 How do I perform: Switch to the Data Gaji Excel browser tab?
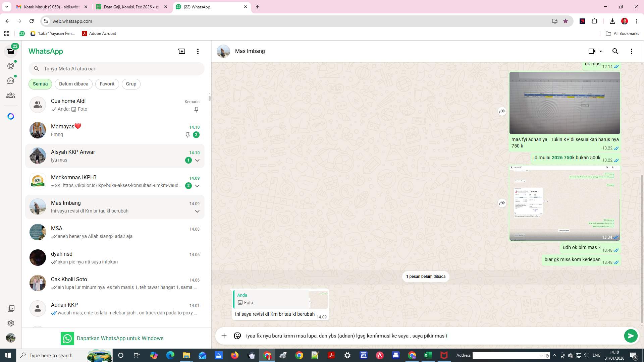point(131,7)
